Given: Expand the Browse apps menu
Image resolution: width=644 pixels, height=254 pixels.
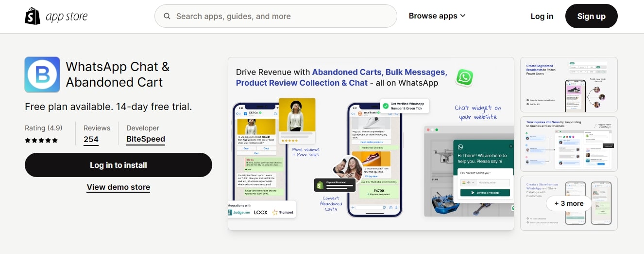Looking at the screenshot, I should tap(437, 16).
